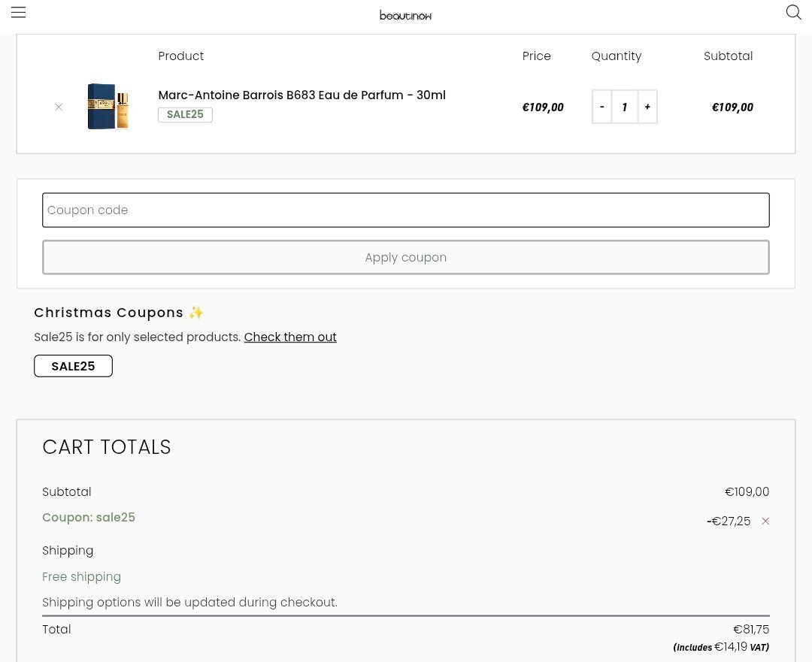Increase product quantity with plus button

[x=647, y=107]
